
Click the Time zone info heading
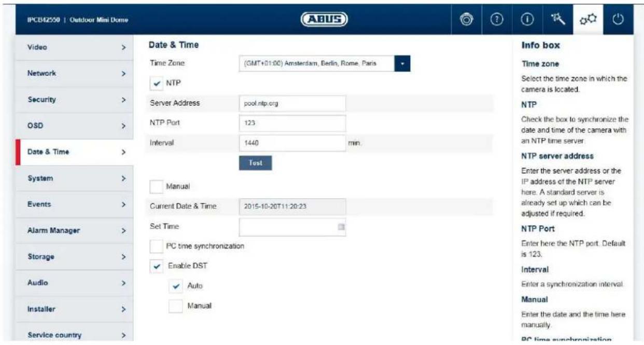click(x=540, y=64)
